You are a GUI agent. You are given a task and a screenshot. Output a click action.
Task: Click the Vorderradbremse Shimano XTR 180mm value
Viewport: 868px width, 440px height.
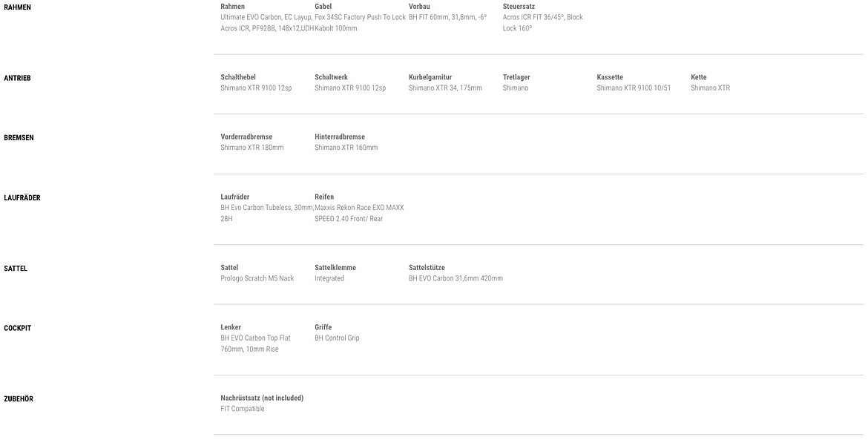(252, 148)
